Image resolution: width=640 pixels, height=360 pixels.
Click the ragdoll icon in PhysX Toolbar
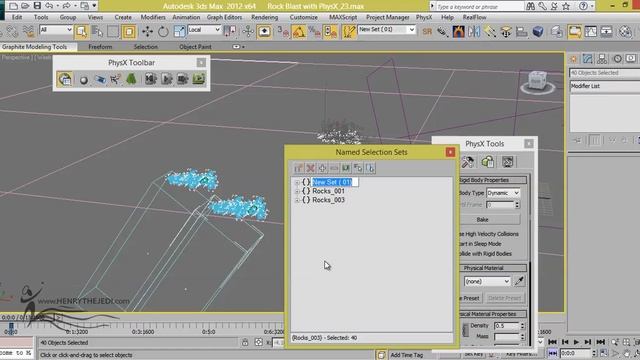pyautogui.click(x=116, y=79)
